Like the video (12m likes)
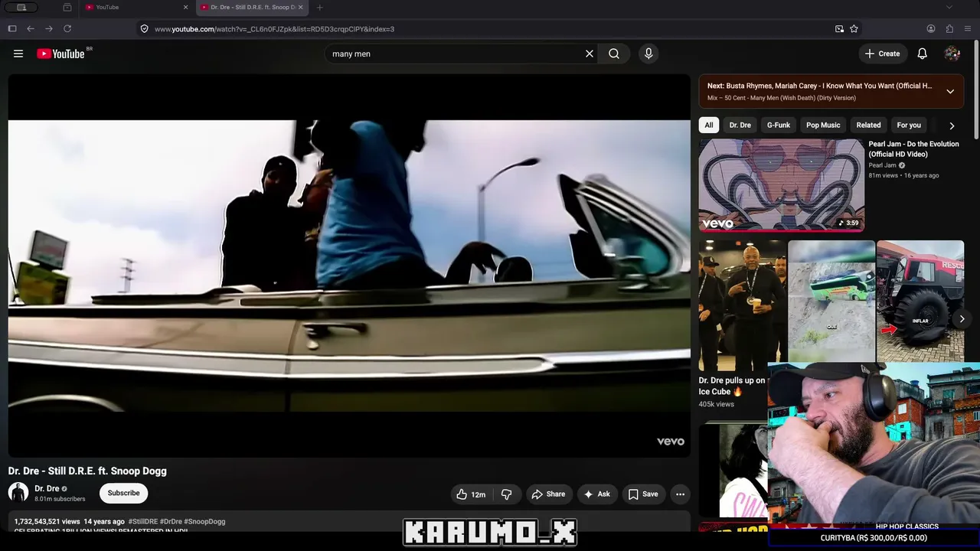 pos(471,494)
